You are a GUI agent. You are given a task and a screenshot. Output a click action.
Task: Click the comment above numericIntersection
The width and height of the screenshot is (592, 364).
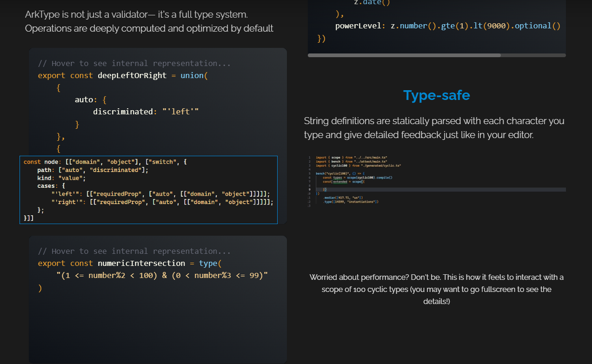click(134, 251)
